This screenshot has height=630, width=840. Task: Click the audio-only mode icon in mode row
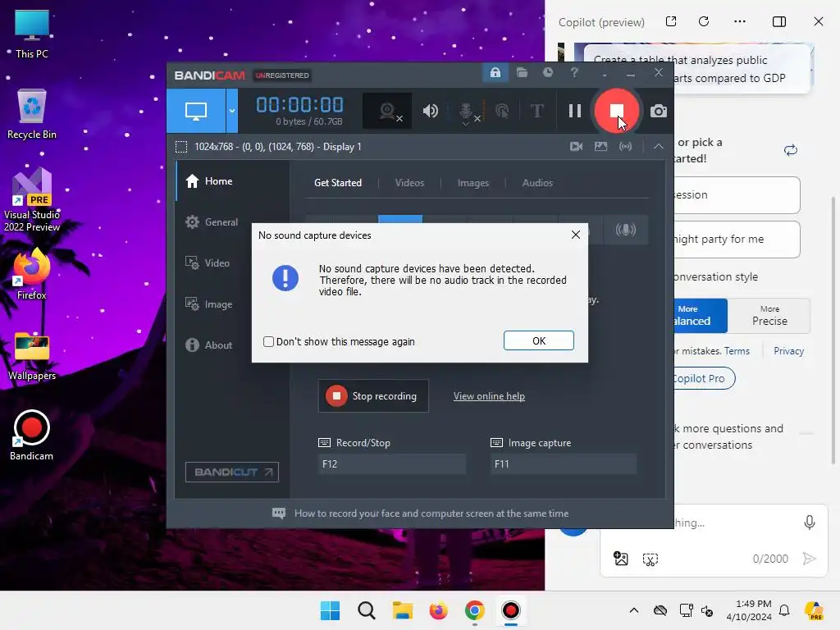(x=625, y=230)
